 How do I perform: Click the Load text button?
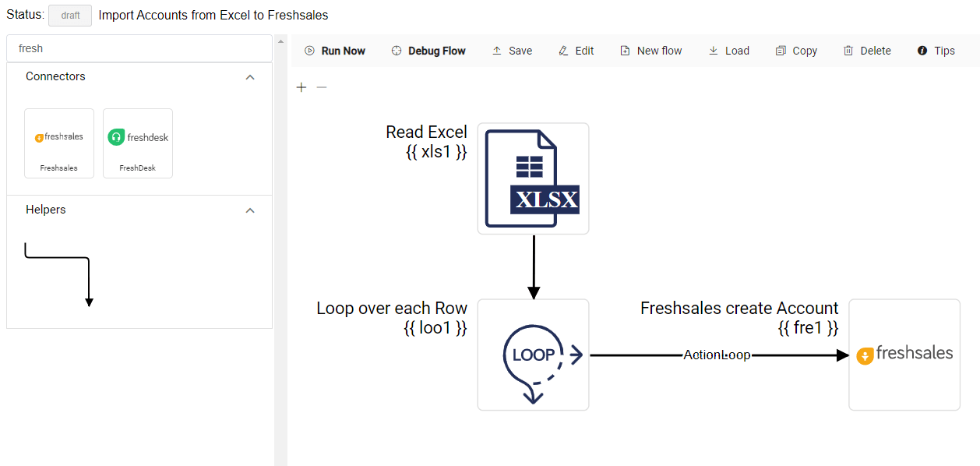(x=737, y=51)
